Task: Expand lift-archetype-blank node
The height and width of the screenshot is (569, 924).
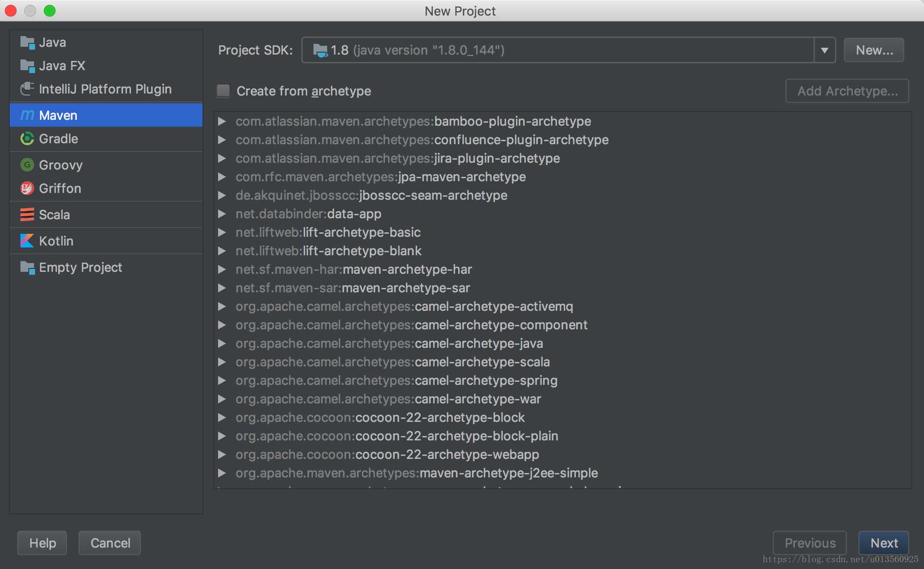Action: coord(222,251)
